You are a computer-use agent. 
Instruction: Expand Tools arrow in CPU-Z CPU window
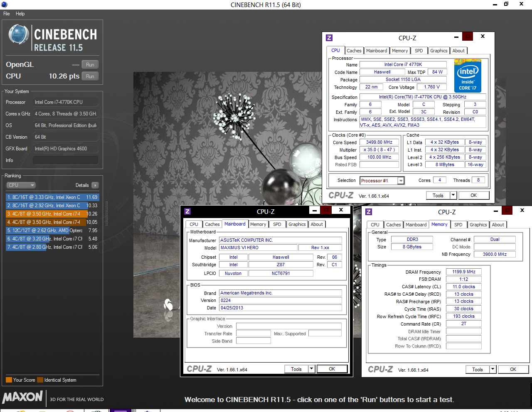click(x=453, y=196)
